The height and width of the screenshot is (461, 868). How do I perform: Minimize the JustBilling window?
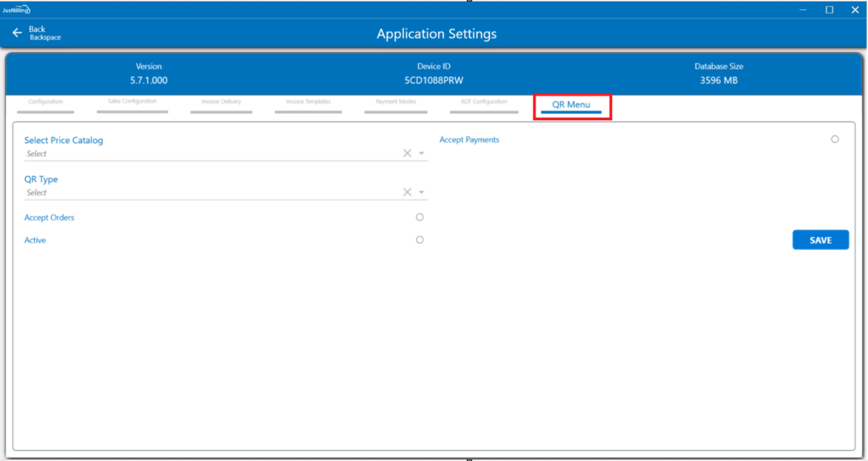803,10
